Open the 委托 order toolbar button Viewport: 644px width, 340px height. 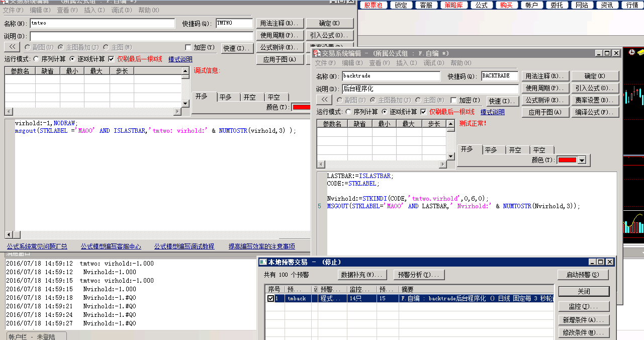(x=557, y=5)
